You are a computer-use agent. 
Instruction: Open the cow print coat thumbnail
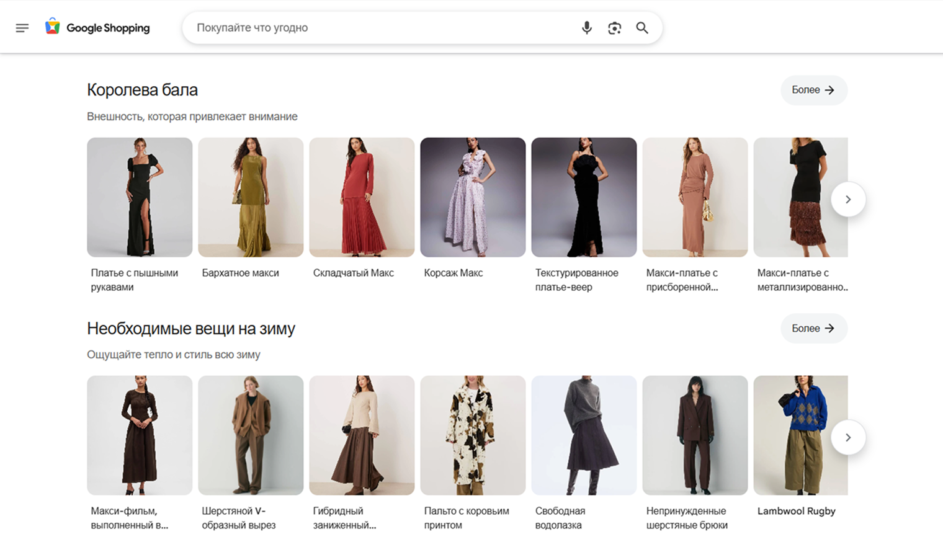click(473, 435)
